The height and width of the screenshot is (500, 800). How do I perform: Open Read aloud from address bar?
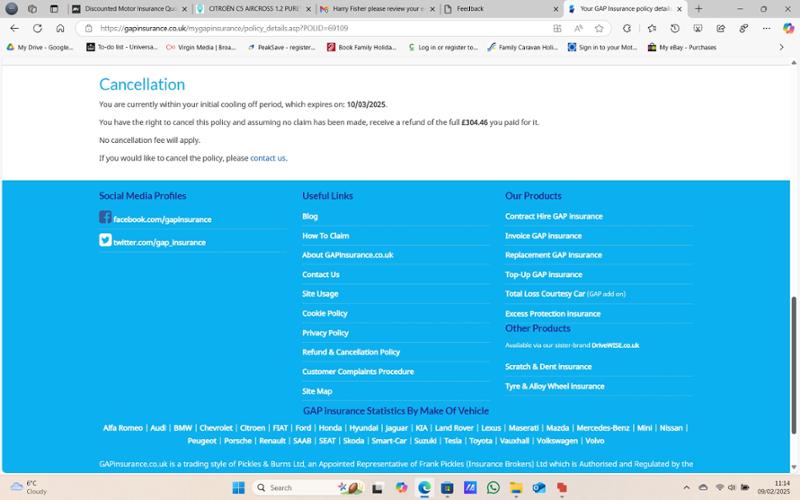(578, 29)
